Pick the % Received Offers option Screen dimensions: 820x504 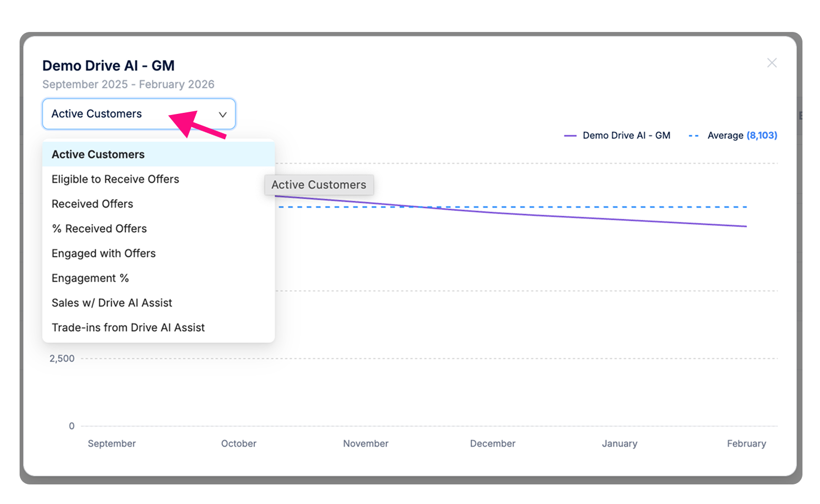pos(99,229)
